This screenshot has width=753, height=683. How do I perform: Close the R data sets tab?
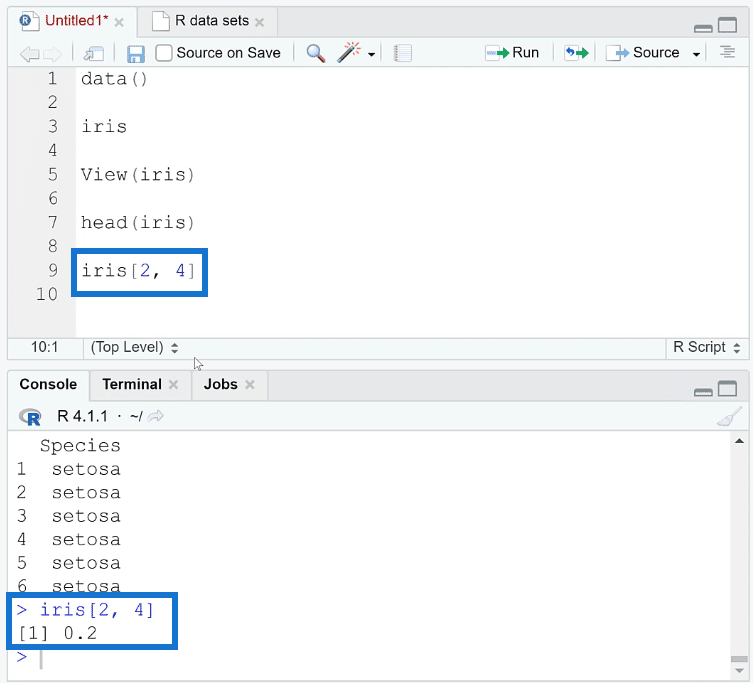(x=259, y=23)
